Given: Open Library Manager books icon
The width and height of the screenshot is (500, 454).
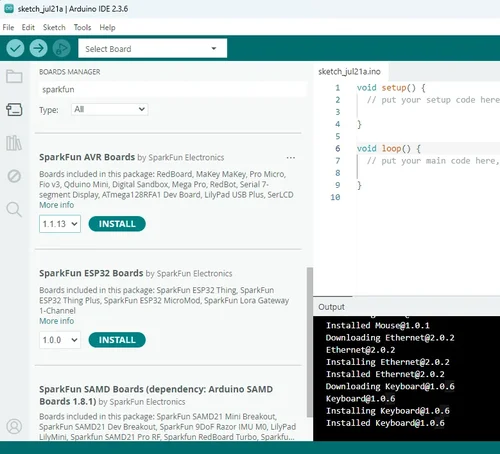Looking at the screenshot, I should click(x=14, y=143).
